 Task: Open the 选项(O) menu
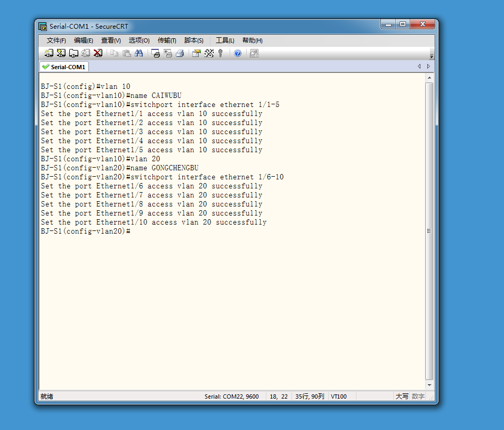pyautogui.click(x=139, y=40)
